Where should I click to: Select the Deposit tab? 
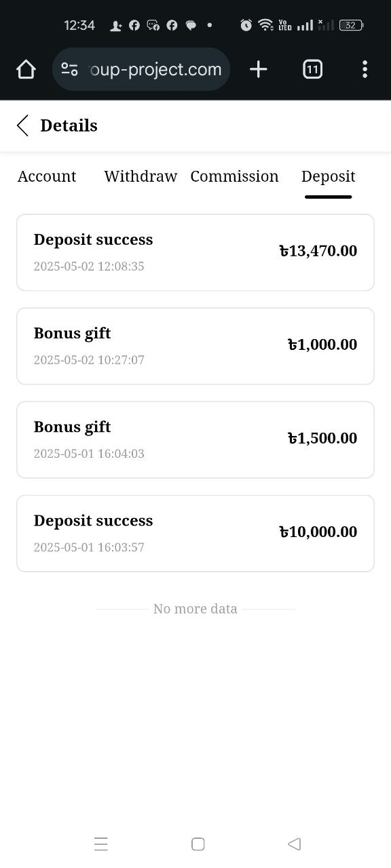pyautogui.click(x=328, y=176)
